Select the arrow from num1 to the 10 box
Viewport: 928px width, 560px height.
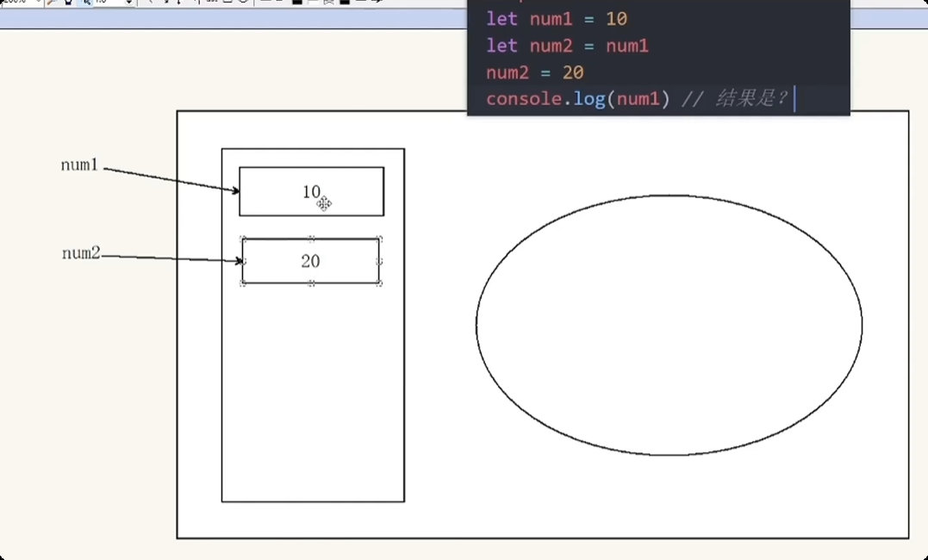click(x=171, y=179)
